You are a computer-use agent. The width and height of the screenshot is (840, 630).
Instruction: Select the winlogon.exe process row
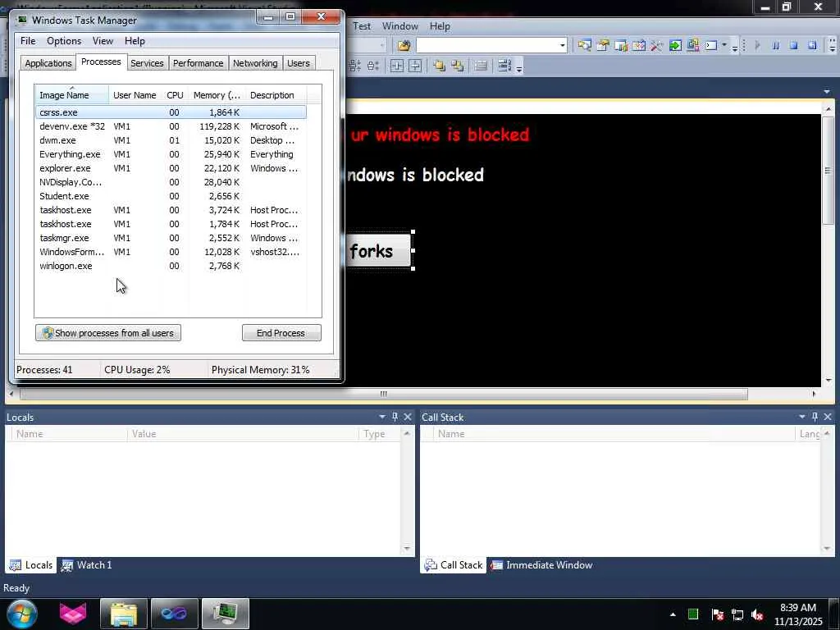coord(171,266)
